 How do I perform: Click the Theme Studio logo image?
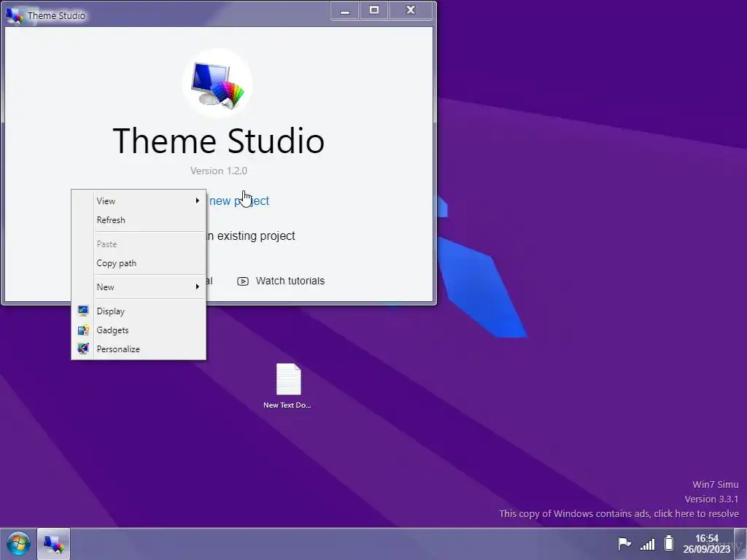[x=217, y=83]
